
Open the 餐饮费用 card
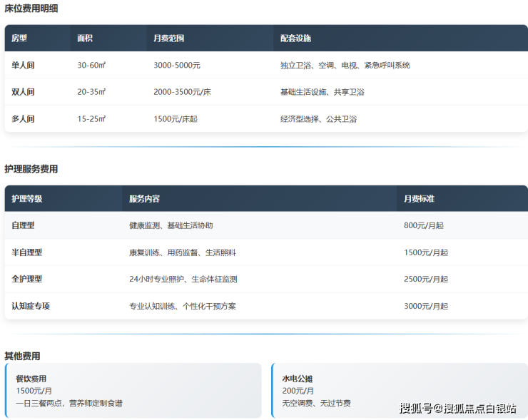point(134,390)
